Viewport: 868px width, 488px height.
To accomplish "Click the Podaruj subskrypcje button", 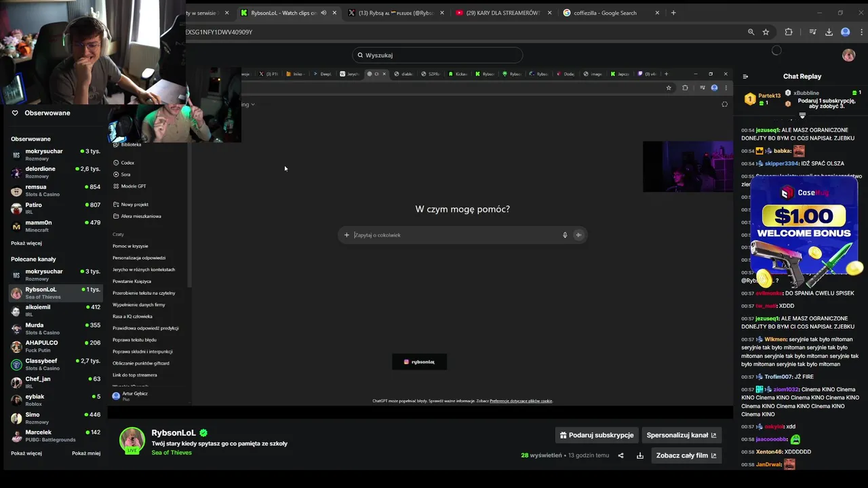I will point(597,435).
